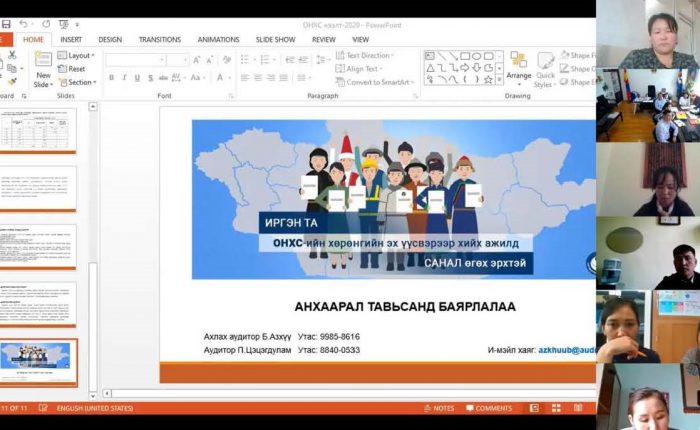The height and width of the screenshot is (430, 700).
Task: Select the top slide thumbnail containing a table
Action: [x=38, y=130]
